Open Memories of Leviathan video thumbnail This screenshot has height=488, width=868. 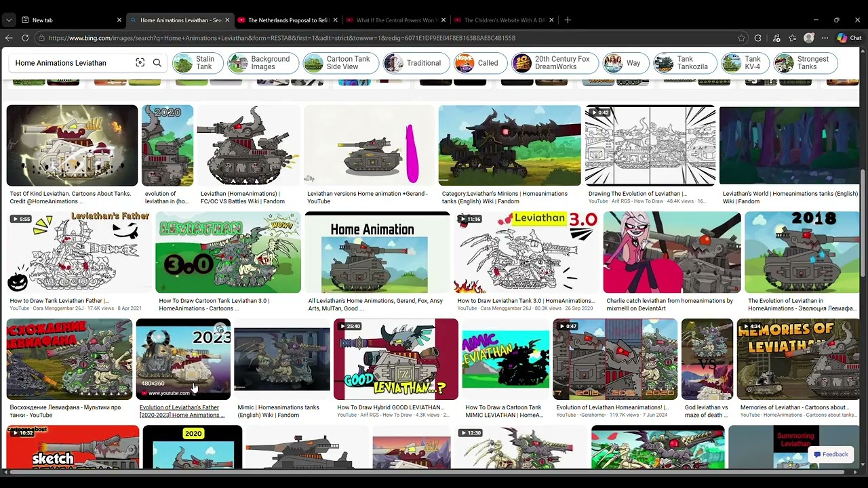[798, 359]
